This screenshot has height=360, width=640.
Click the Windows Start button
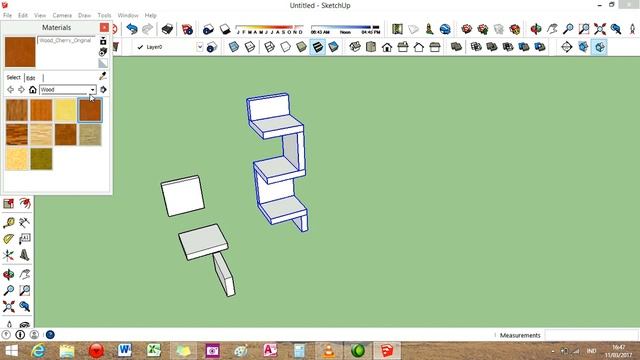(11, 351)
